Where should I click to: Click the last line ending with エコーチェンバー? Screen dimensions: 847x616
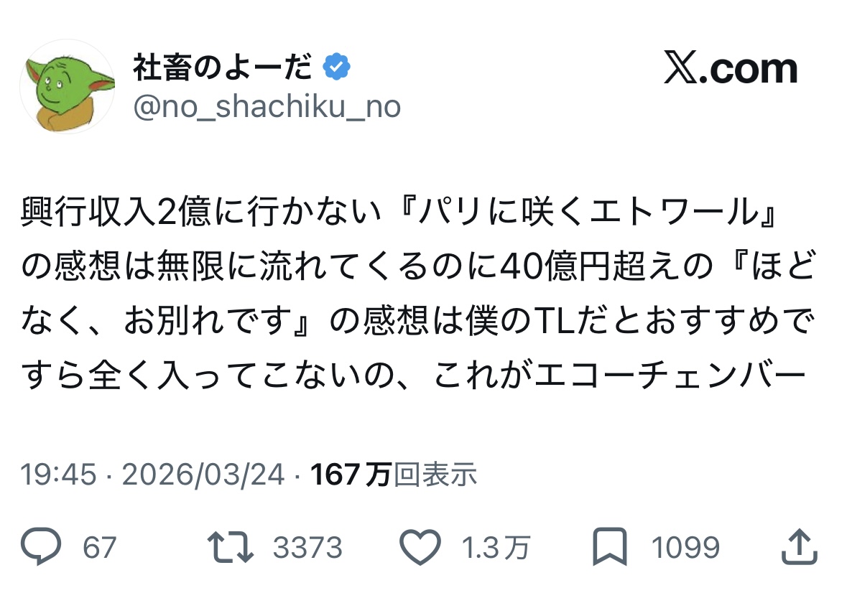pyautogui.click(x=412, y=374)
